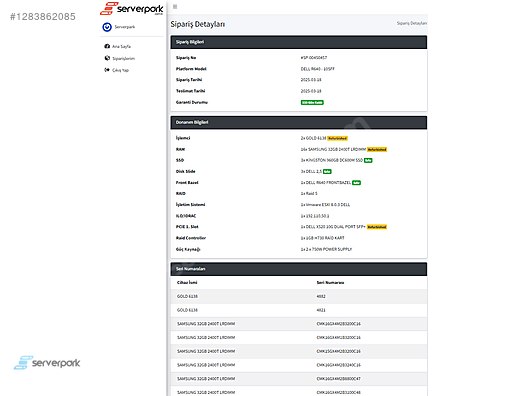The height and width of the screenshot is (396, 528).
Task: Click the blue circular user avatar icon
Action: point(107,27)
